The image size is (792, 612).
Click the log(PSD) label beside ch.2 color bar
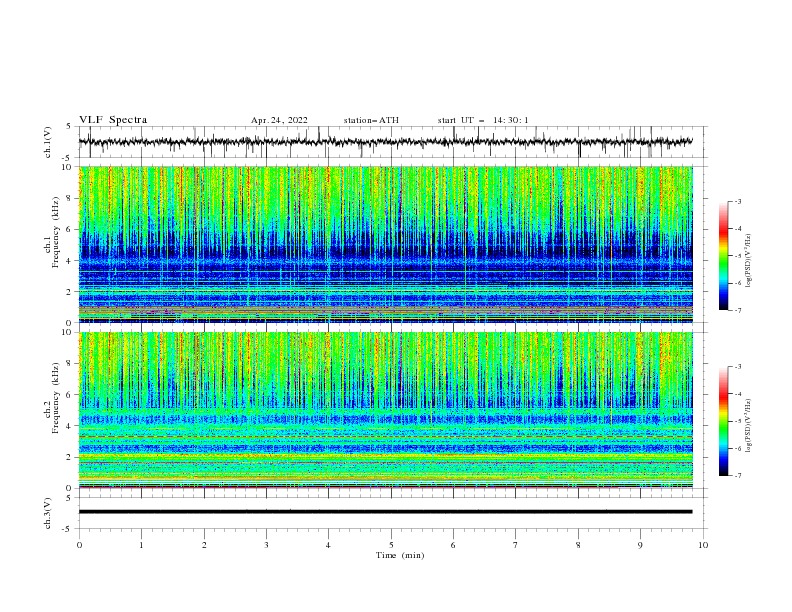click(749, 426)
